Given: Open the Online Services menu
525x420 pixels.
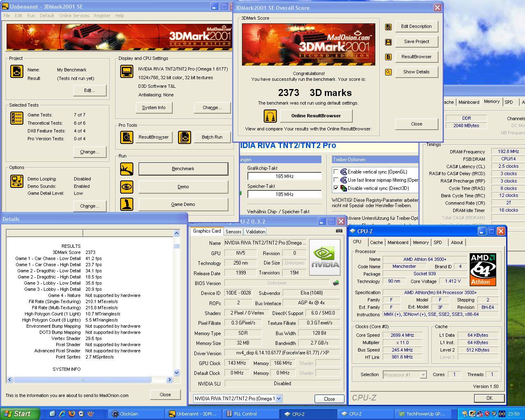Looking at the screenshot, I should (74, 16).
